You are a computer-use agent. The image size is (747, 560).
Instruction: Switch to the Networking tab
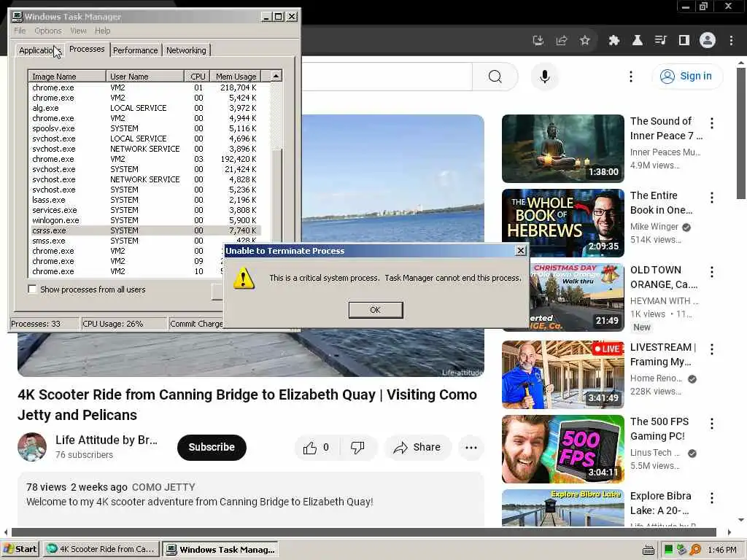coord(186,50)
